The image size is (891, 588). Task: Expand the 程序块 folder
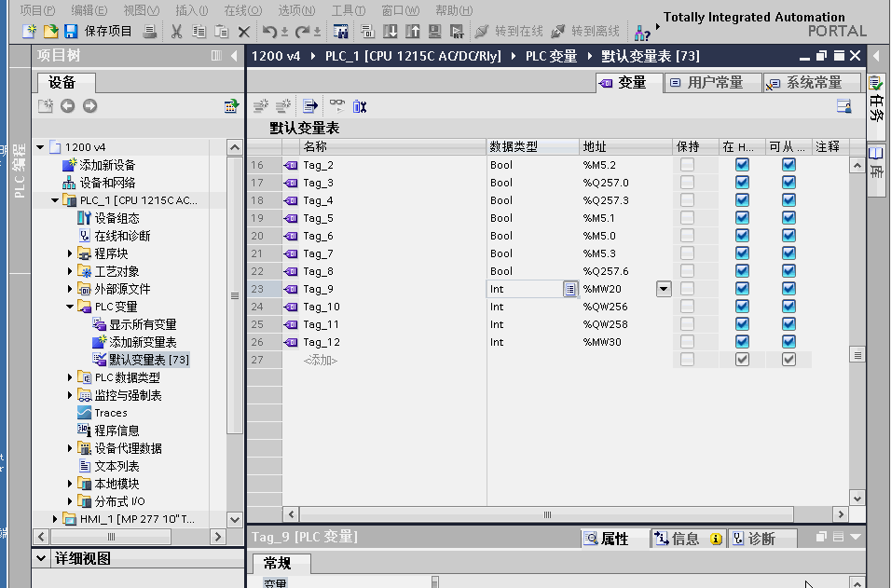(x=70, y=253)
